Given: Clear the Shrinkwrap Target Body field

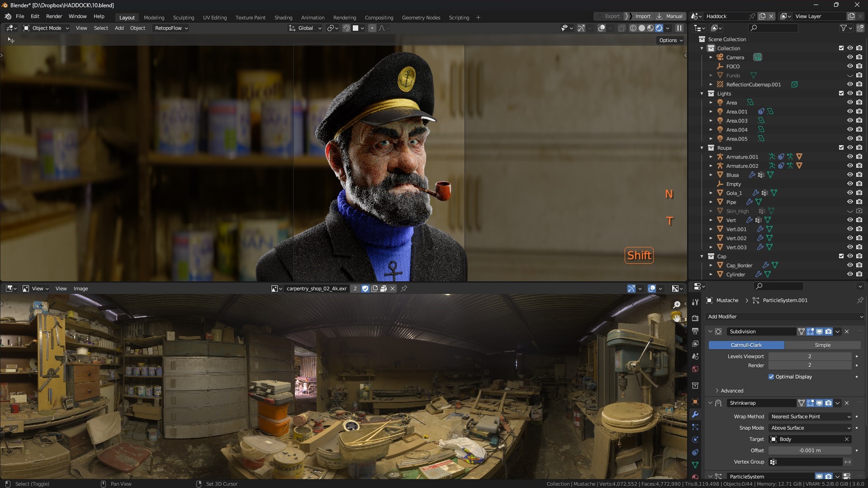Looking at the screenshot, I should click(x=847, y=439).
